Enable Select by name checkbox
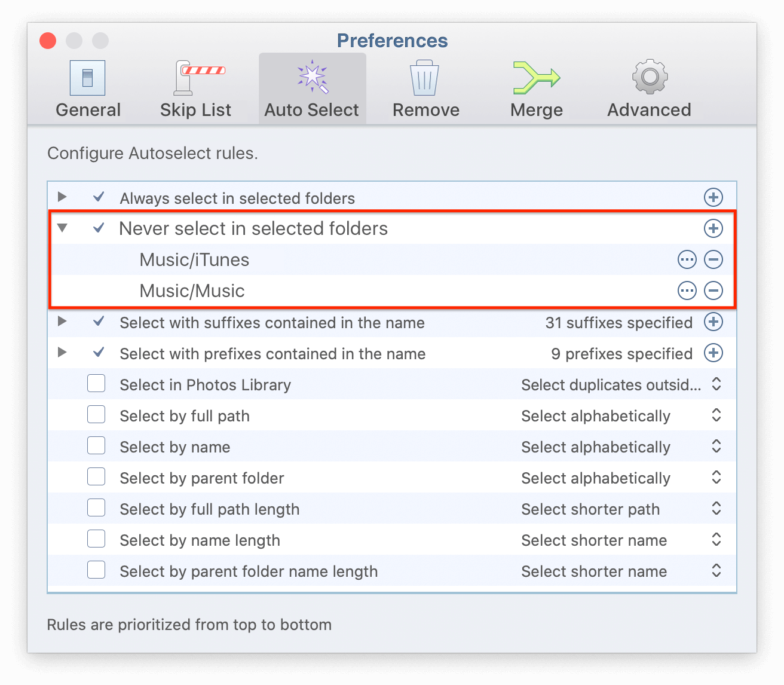Screen dimensions: 784x685 (x=96, y=445)
